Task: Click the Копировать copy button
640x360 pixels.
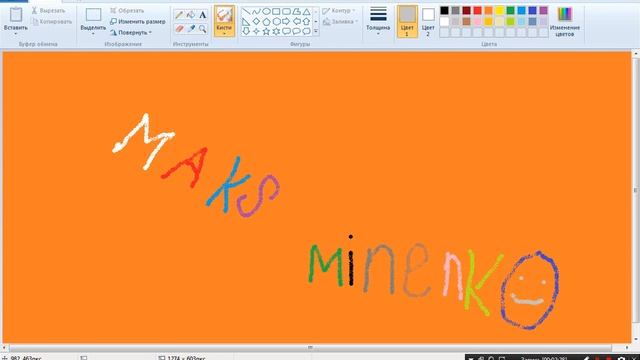Action: pyautogui.click(x=52, y=22)
